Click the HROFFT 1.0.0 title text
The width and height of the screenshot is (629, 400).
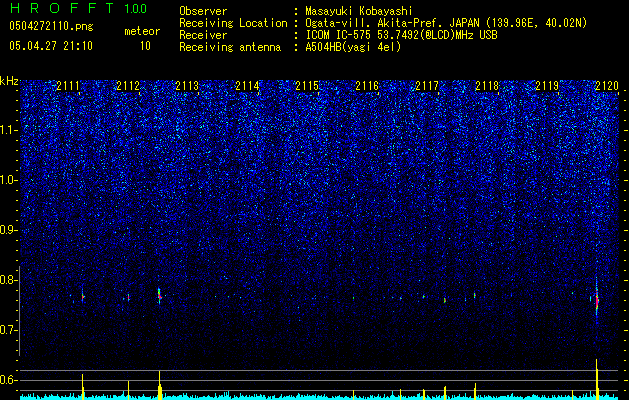(x=78, y=8)
